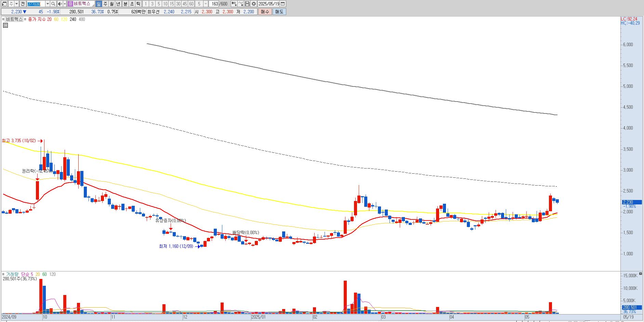Switch to 월 (monthly) chart period
The height and width of the screenshot is (322, 644).
111,4
